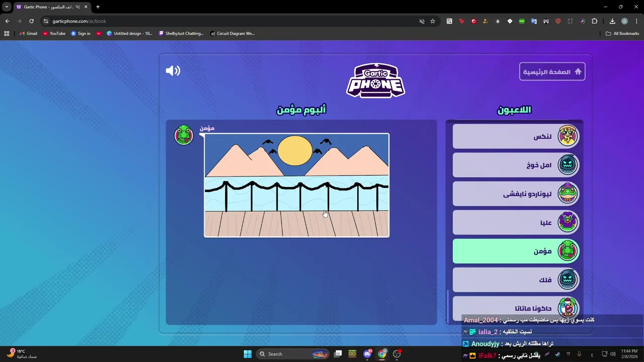Select player لنكس in the players list
The image size is (644, 362).
pyautogui.click(x=516, y=136)
